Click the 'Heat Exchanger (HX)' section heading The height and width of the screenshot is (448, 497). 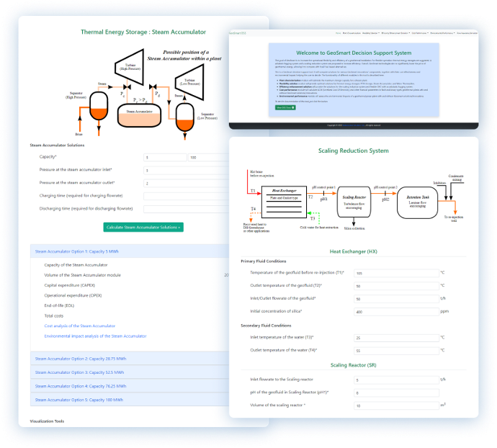pyautogui.click(x=354, y=251)
